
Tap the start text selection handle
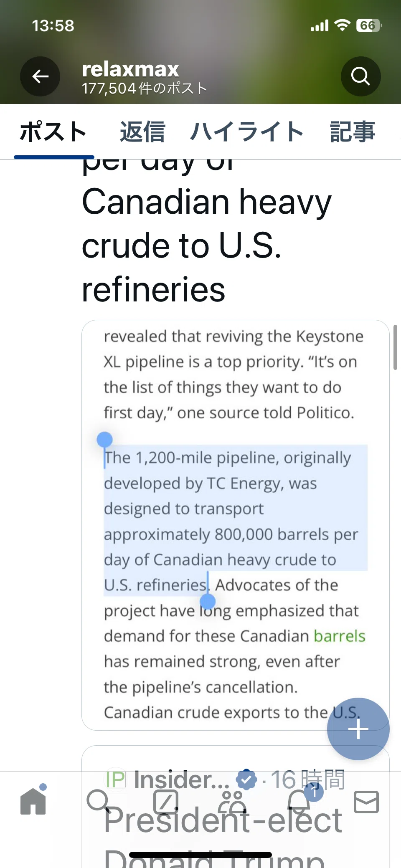pos(104,440)
